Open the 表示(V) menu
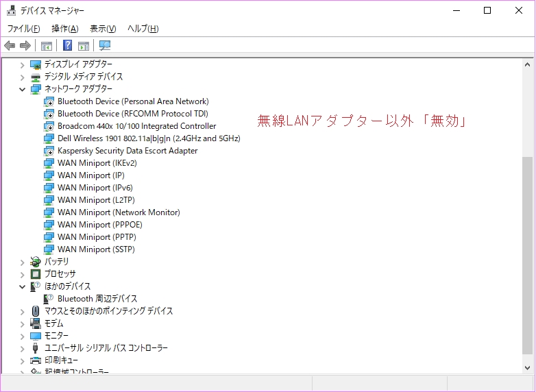 103,29
